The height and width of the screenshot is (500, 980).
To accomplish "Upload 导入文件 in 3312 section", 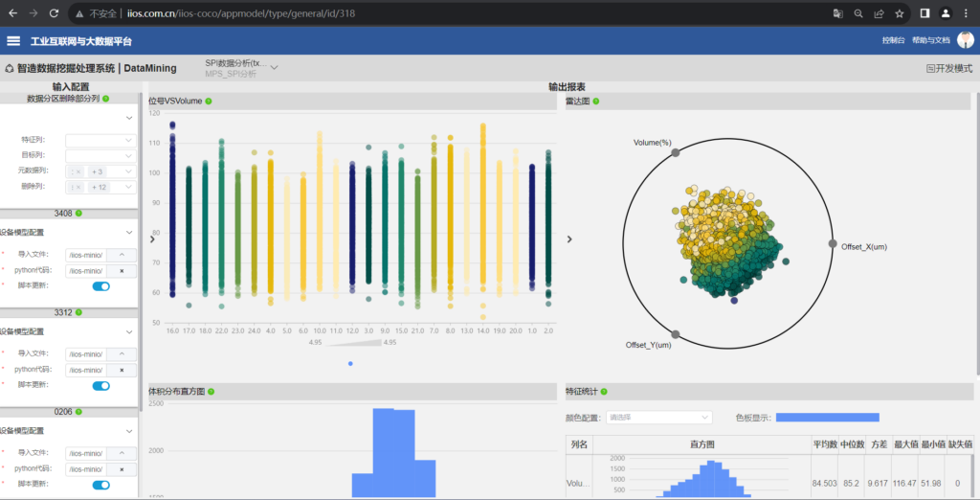I will [122, 352].
